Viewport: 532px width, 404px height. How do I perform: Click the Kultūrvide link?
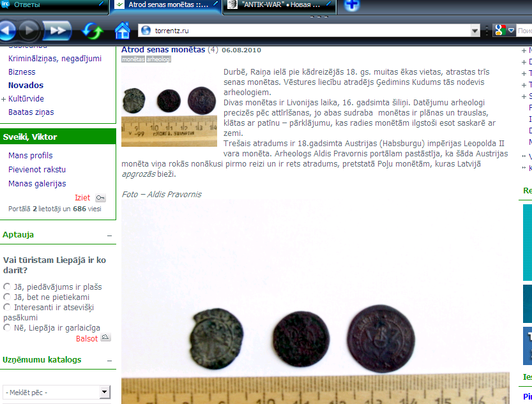26,99
